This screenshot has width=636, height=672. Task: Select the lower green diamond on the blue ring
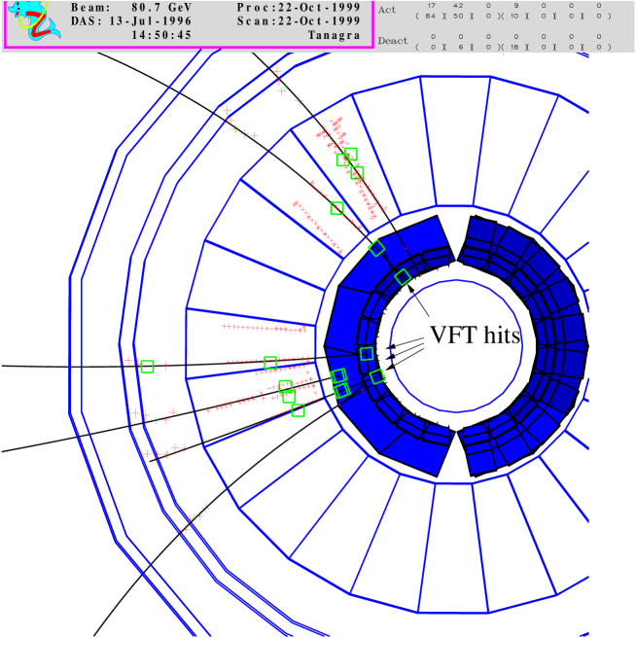[403, 277]
